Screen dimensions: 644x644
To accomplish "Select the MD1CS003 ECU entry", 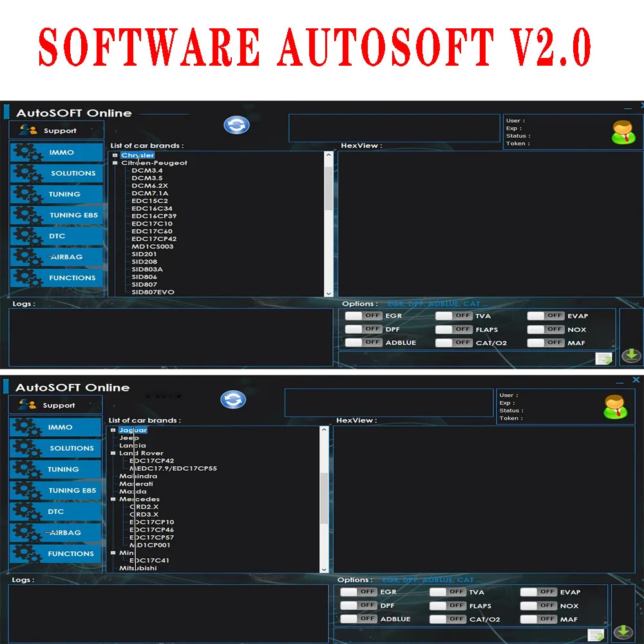I will pyautogui.click(x=153, y=247).
